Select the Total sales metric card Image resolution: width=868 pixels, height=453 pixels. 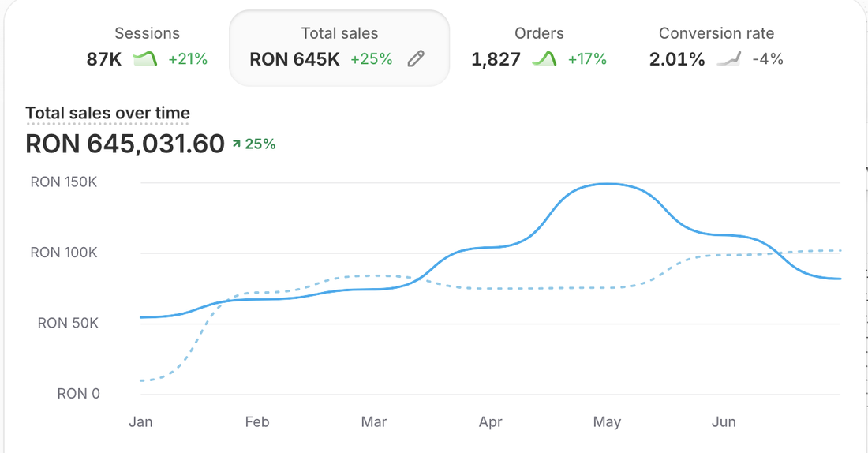click(x=339, y=48)
